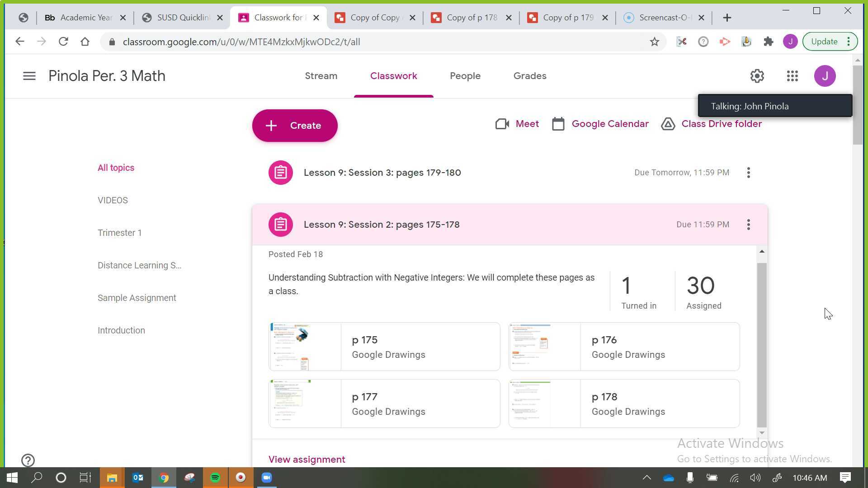
Task: Click the View assignment link
Action: point(307,460)
